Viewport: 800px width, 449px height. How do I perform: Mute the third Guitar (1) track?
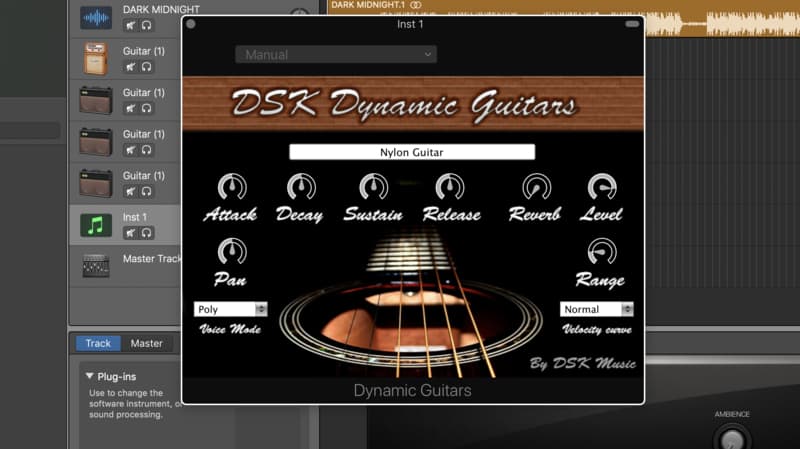click(131, 149)
